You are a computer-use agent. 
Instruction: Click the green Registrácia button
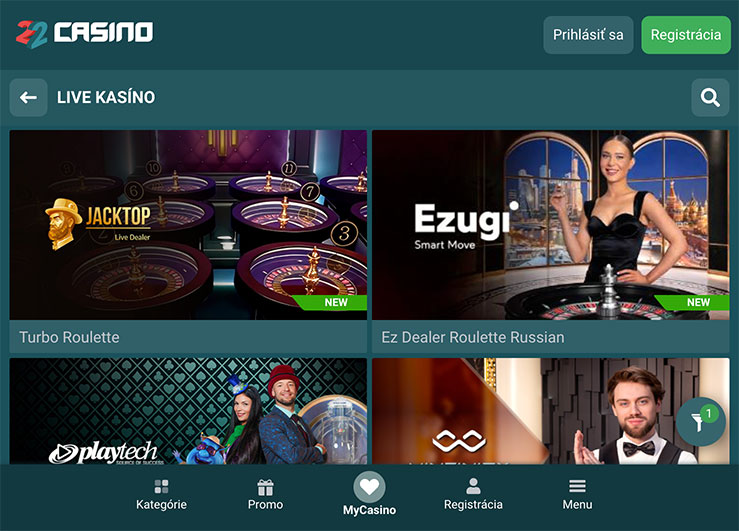tap(686, 35)
